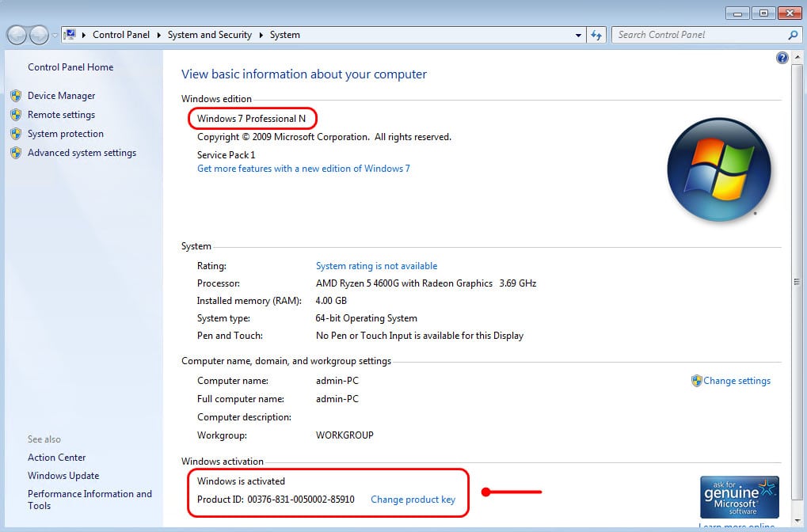Open address bar history dropdown arrow

click(x=578, y=35)
